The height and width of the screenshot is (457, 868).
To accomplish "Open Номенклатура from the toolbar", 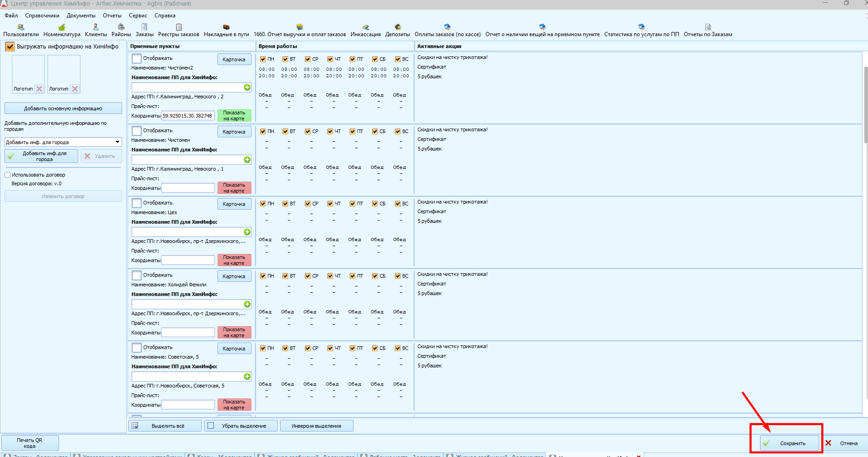I will point(62,30).
